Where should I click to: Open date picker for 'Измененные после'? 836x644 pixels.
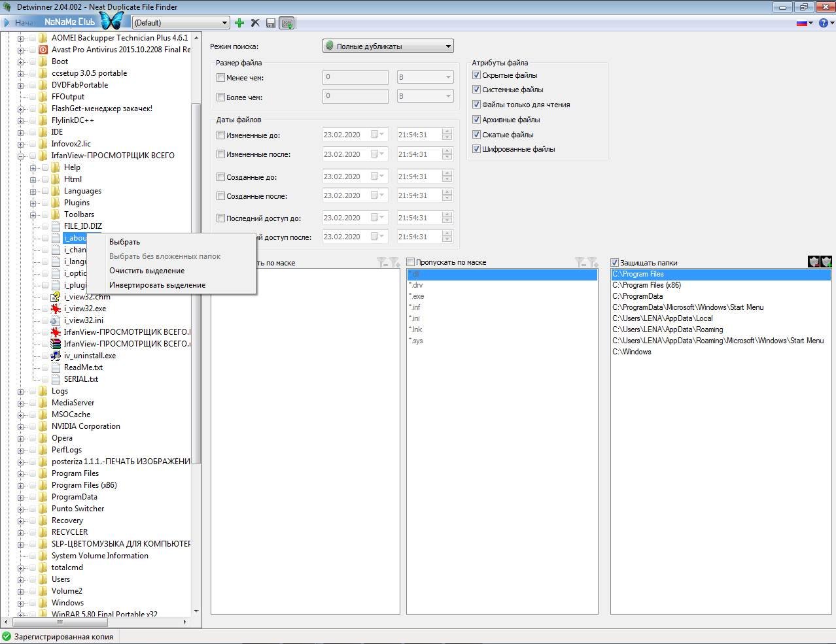coord(377,154)
